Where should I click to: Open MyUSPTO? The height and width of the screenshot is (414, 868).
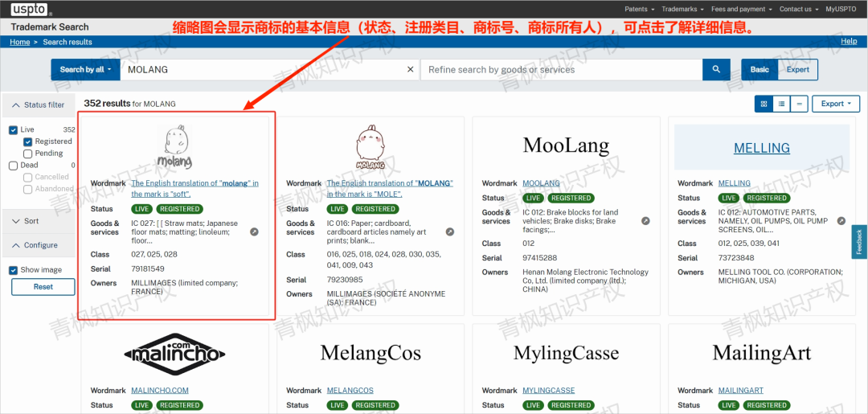pyautogui.click(x=841, y=9)
